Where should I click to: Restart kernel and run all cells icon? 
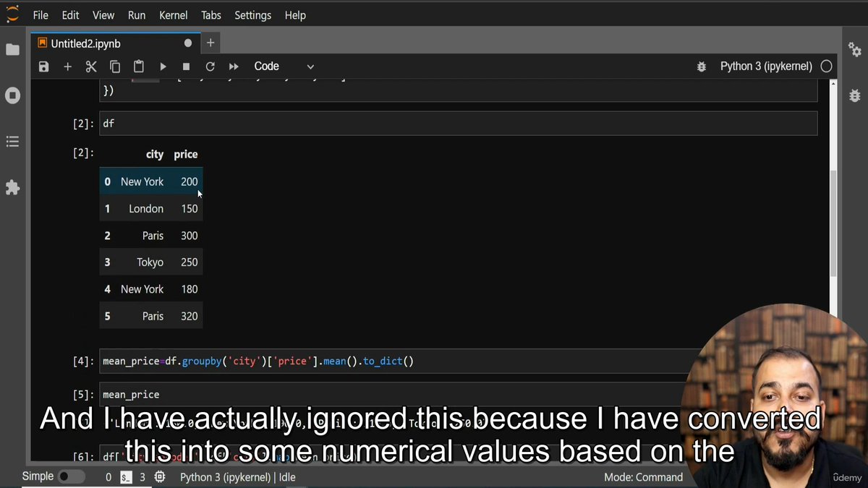(x=234, y=67)
